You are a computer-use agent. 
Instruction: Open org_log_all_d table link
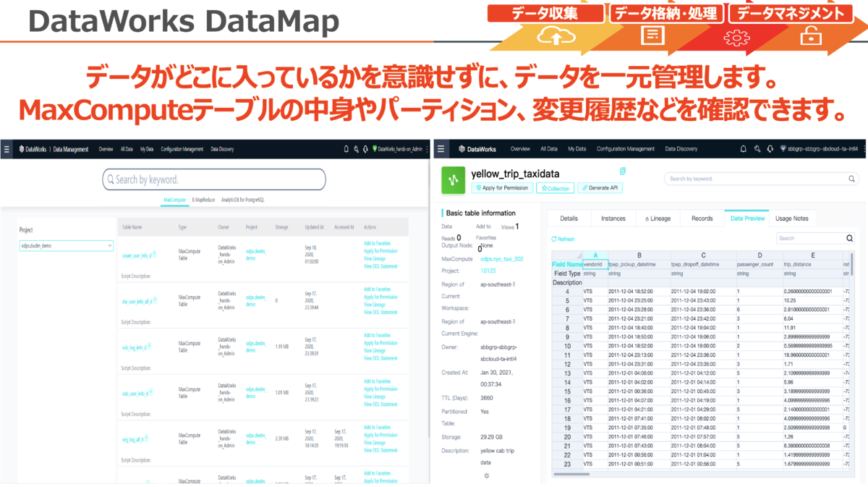[132, 439]
